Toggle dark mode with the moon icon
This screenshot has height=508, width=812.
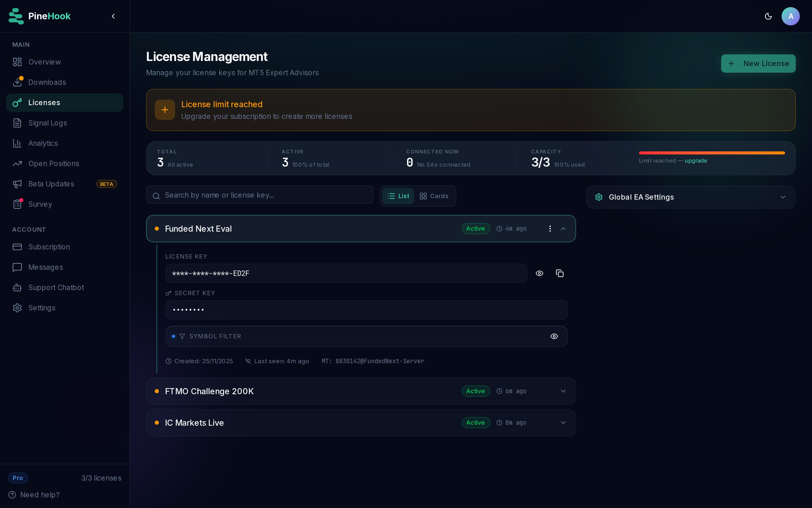768,16
